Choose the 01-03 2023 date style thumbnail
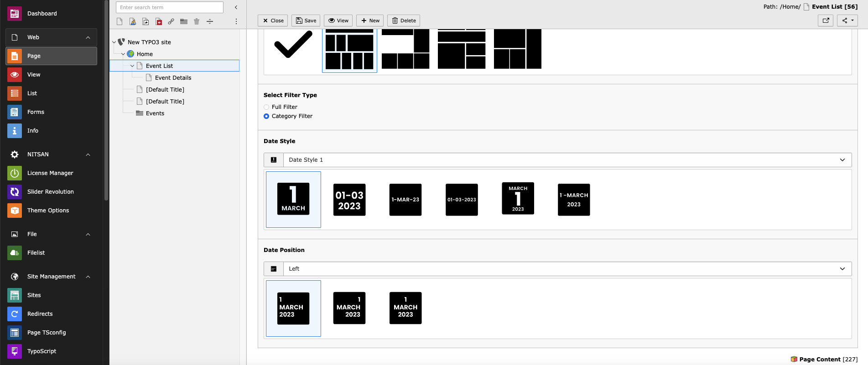The image size is (868, 365). point(349,200)
